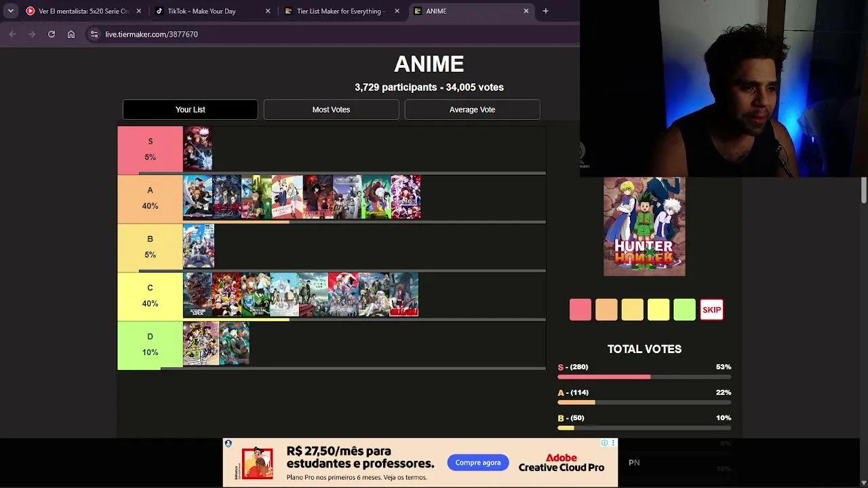This screenshot has height=488, width=868.
Task: Close the Tier List Maker for Everything tab
Action: click(x=397, y=11)
